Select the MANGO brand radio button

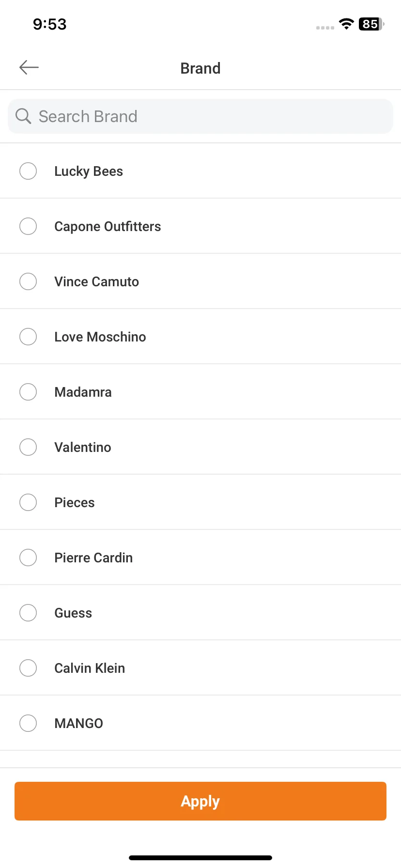(28, 723)
